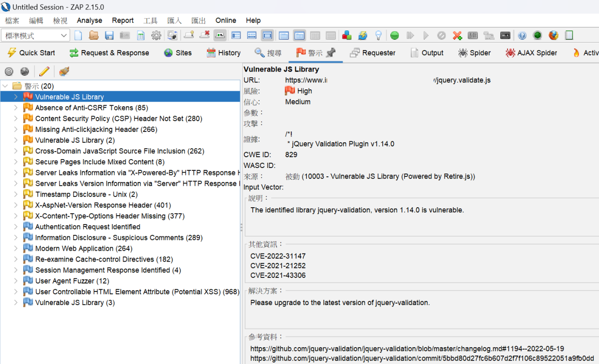Click the lightbulb icon in toolbar

tap(378, 36)
